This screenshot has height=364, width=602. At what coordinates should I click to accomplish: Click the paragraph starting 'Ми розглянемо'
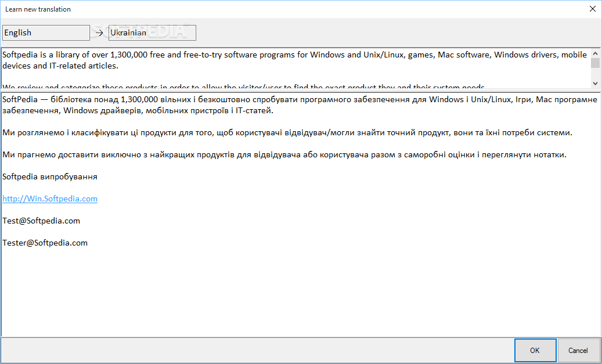tap(287, 133)
